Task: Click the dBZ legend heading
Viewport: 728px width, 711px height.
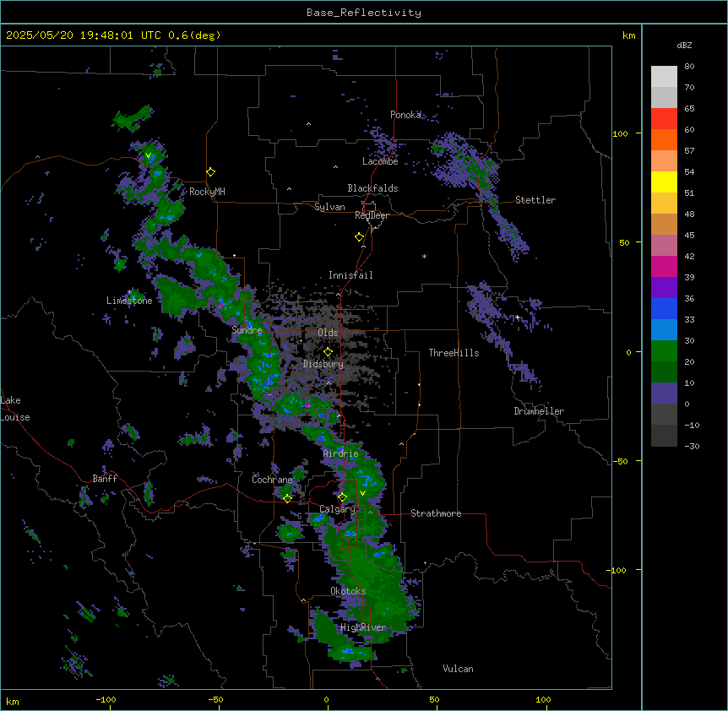Action: (x=684, y=46)
